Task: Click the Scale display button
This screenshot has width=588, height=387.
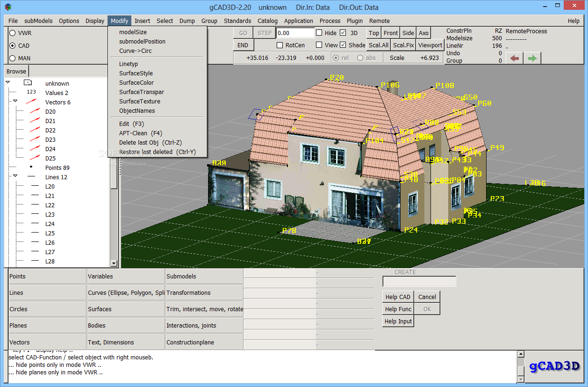Action: 414,58
